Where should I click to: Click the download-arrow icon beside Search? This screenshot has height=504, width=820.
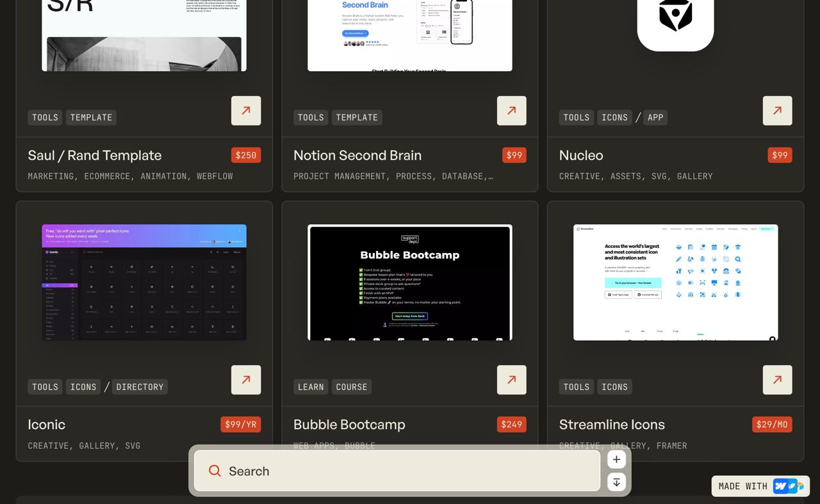pos(616,482)
